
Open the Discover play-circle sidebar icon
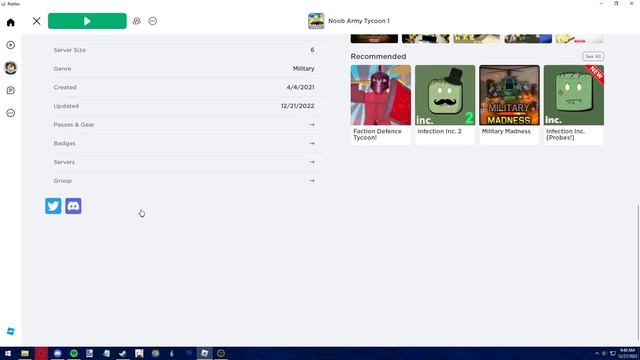pos(11,45)
